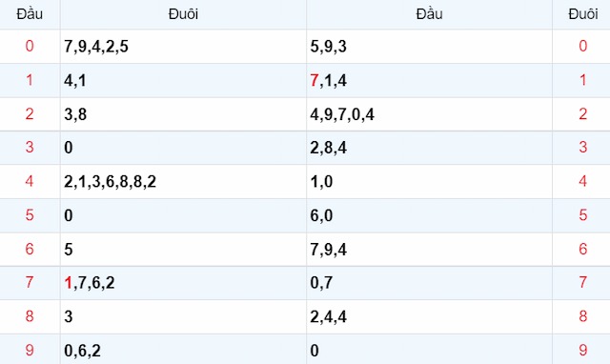
Task: Click the left "Đuôi" column header
Action: (x=183, y=14)
